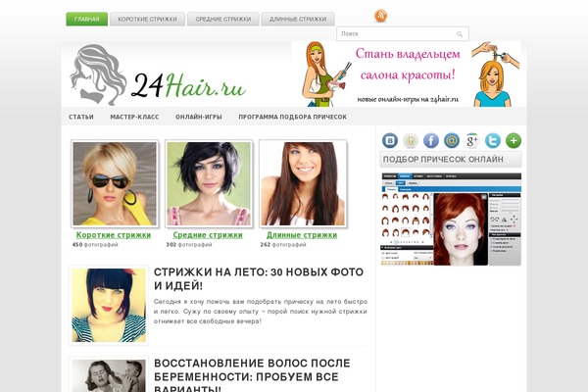Share via Twitter bird icon
Image resolution: width=588 pixels, height=392 pixels.
click(x=493, y=141)
